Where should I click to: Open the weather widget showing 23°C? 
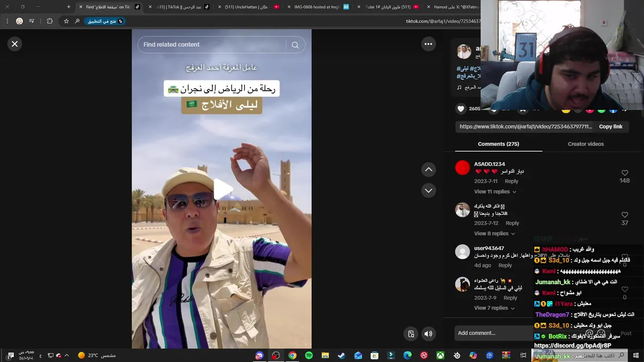(x=97, y=355)
